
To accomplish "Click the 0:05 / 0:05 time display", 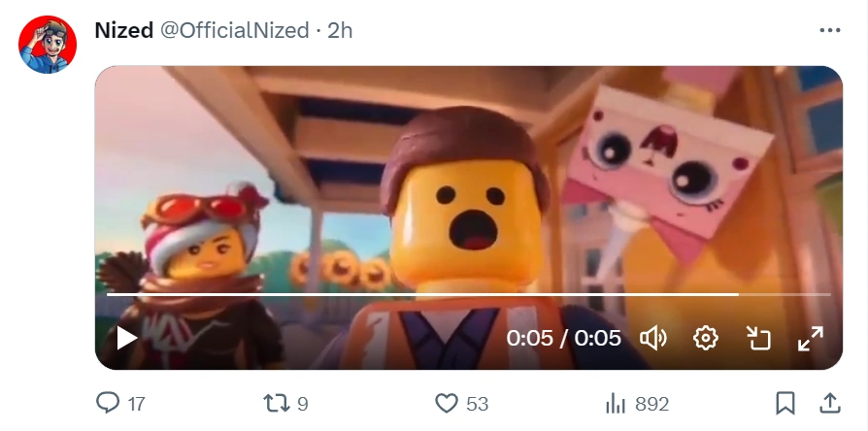I will point(563,338).
